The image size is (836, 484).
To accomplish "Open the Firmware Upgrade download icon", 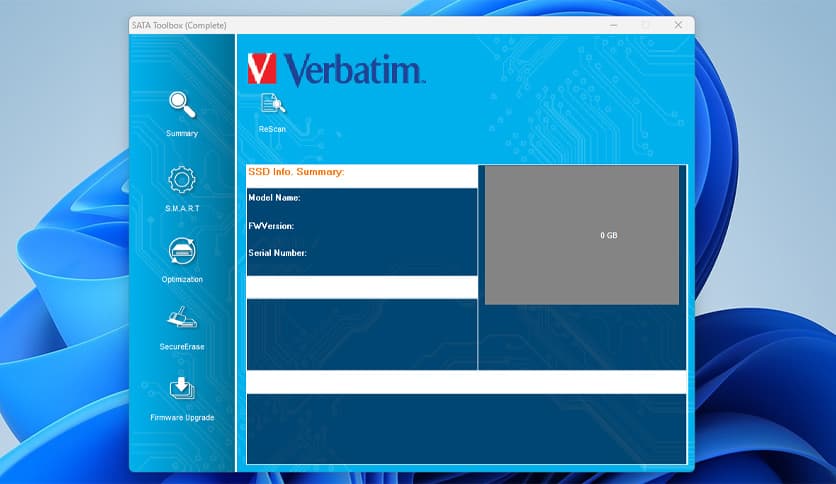I will pyautogui.click(x=182, y=389).
